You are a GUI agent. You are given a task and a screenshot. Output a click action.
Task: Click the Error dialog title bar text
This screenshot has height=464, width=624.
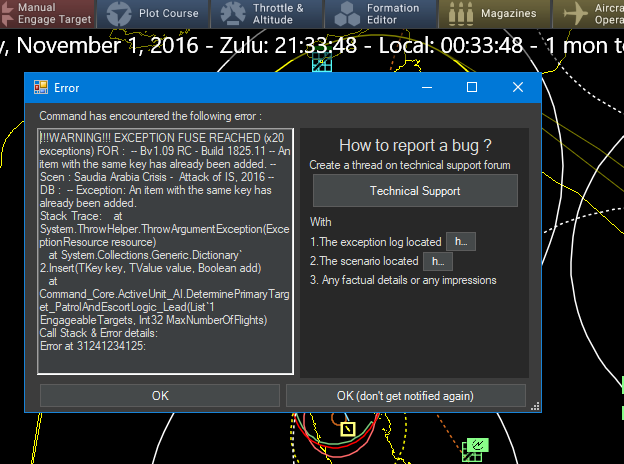pyautogui.click(x=66, y=88)
